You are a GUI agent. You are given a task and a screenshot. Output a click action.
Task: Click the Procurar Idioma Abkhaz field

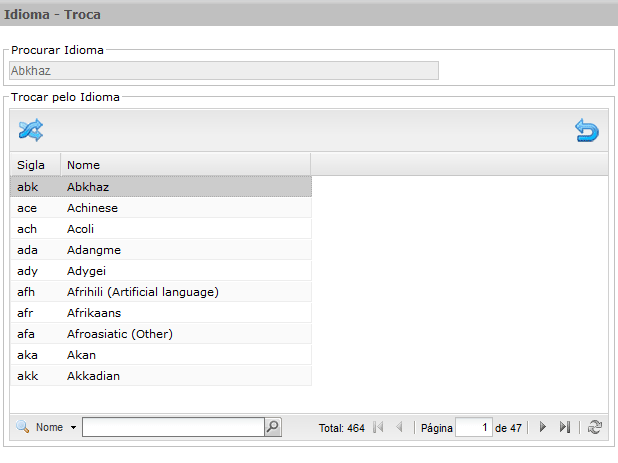(224, 71)
